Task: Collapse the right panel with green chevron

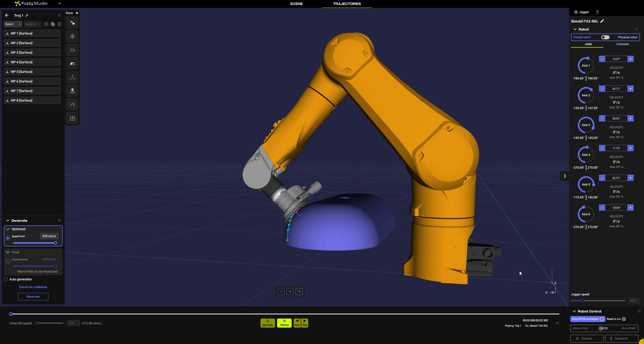Action: point(565,176)
